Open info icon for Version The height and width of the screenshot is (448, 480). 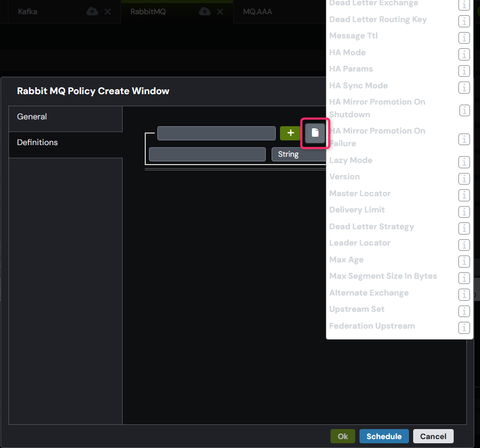point(464,179)
